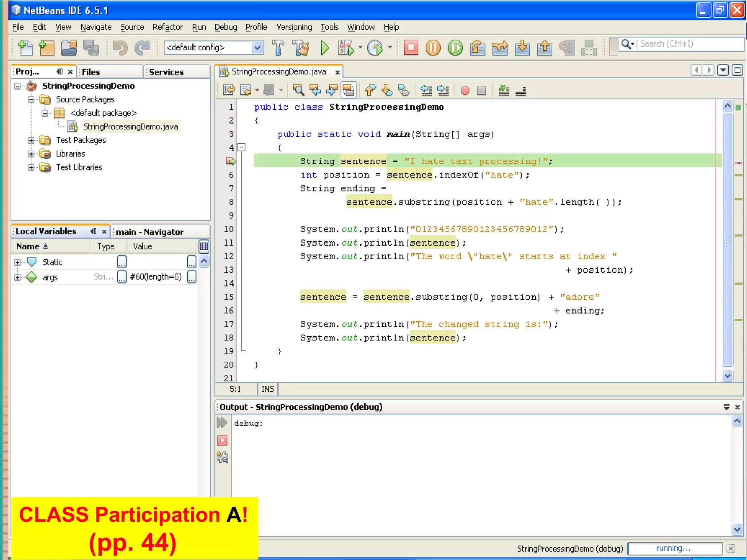Click the editor Find Selection magnifier icon
This screenshot has width=747, height=560.
pos(298,90)
